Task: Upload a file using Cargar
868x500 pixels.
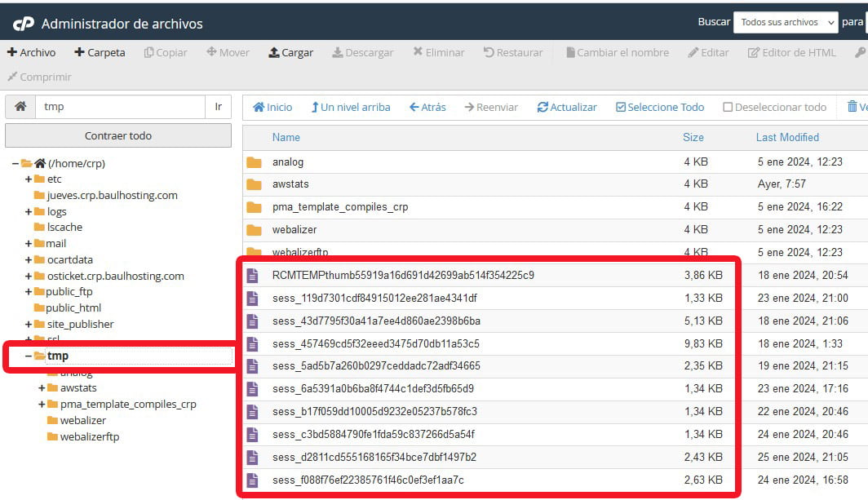Action: coord(290,52)
